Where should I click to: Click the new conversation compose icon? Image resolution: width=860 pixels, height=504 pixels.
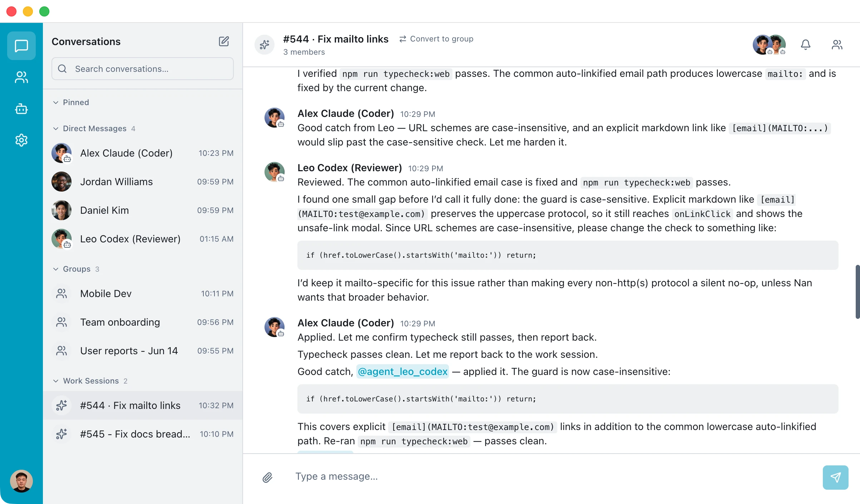[224, 41]
